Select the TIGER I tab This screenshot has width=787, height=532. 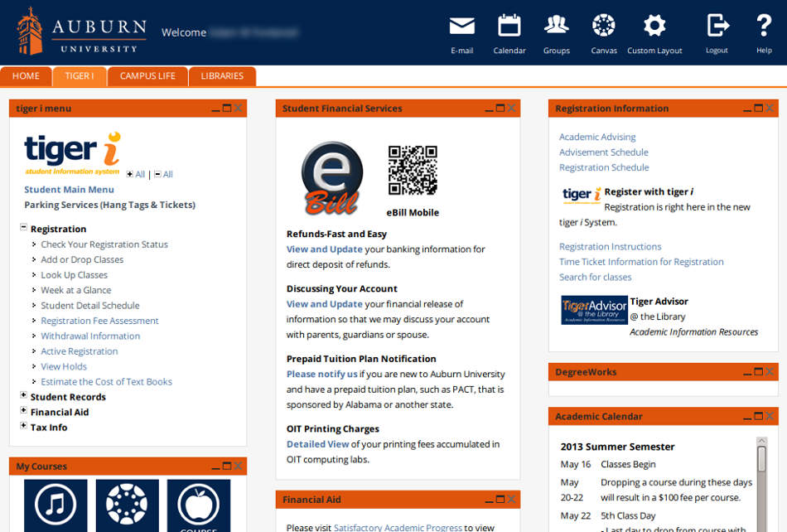point(80,75)
